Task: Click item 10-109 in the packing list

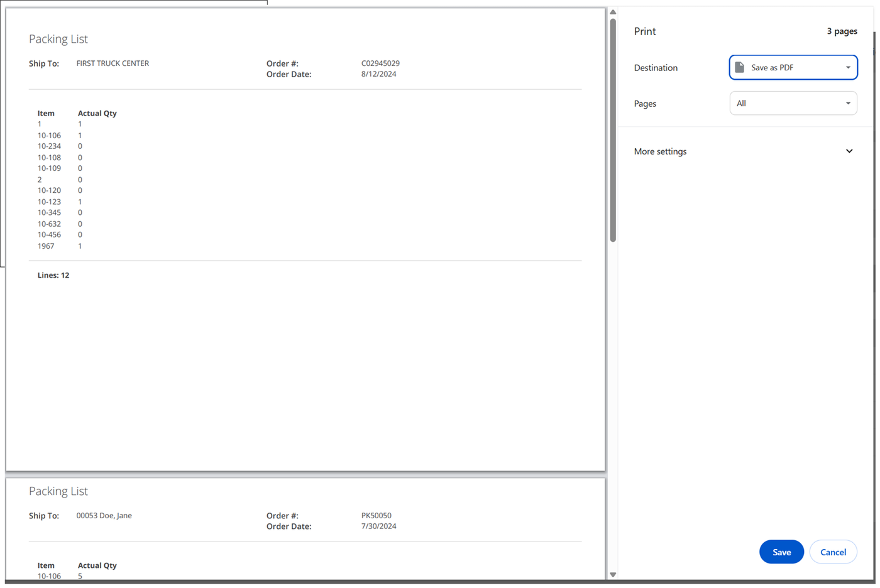Action: pyautogui.click(x=49, y=168)
